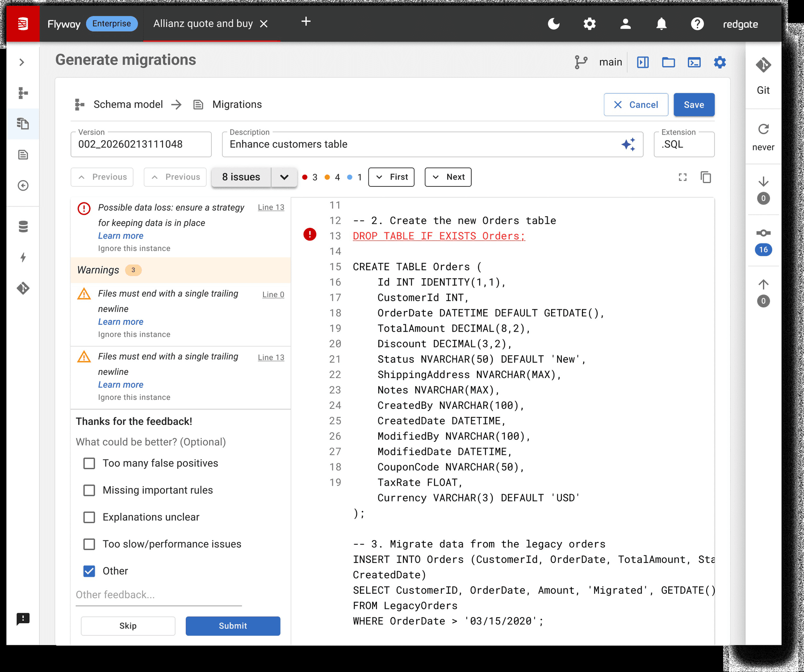
Task: Open user account profile icon
Action: click(x=625, y=24)
